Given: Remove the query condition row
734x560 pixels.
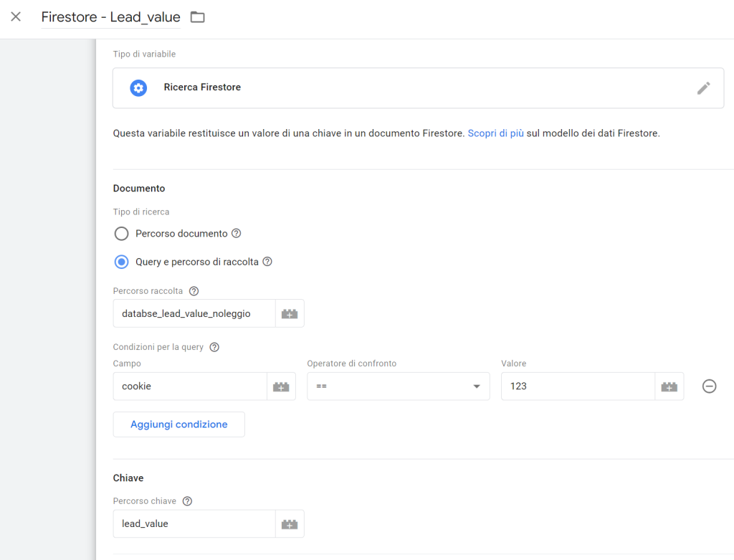Looking at the screenshot, I should tap(709, 386).
